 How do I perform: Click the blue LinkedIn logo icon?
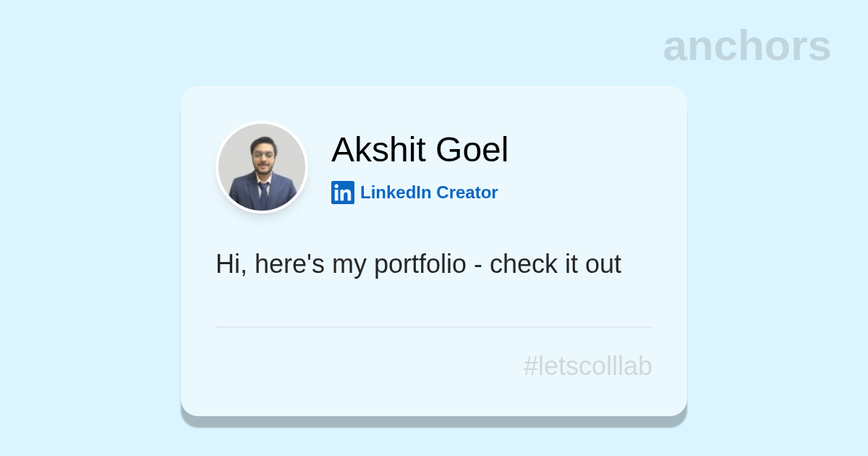(x=342, y=193)
